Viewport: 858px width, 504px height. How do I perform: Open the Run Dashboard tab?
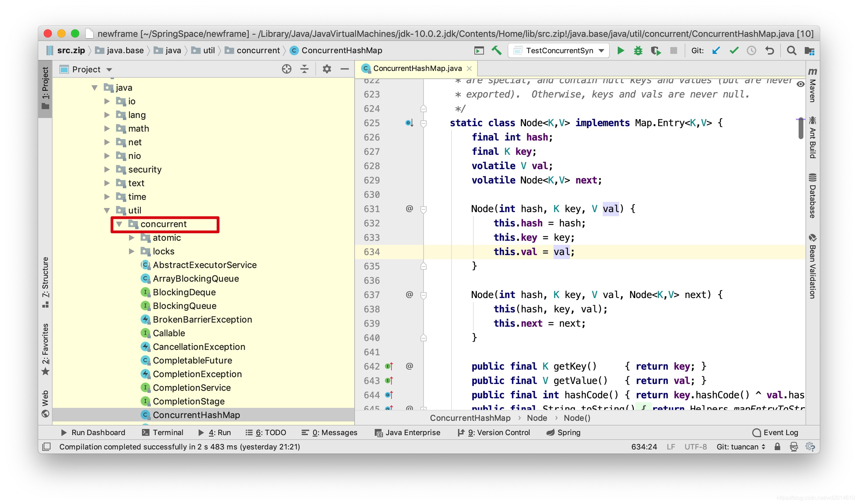pyautogui.click(x=93, y=432)
